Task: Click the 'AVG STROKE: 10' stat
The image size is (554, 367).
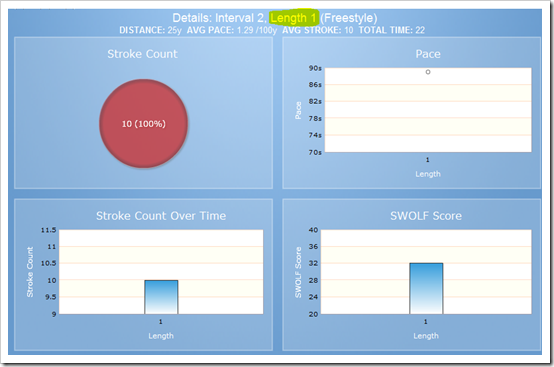Action: 318,30
